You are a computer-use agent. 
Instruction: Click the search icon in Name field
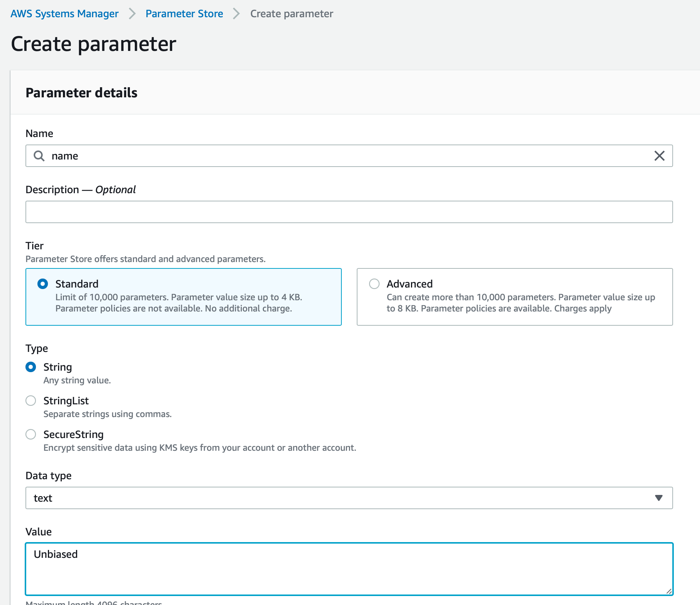coord(39,156)
